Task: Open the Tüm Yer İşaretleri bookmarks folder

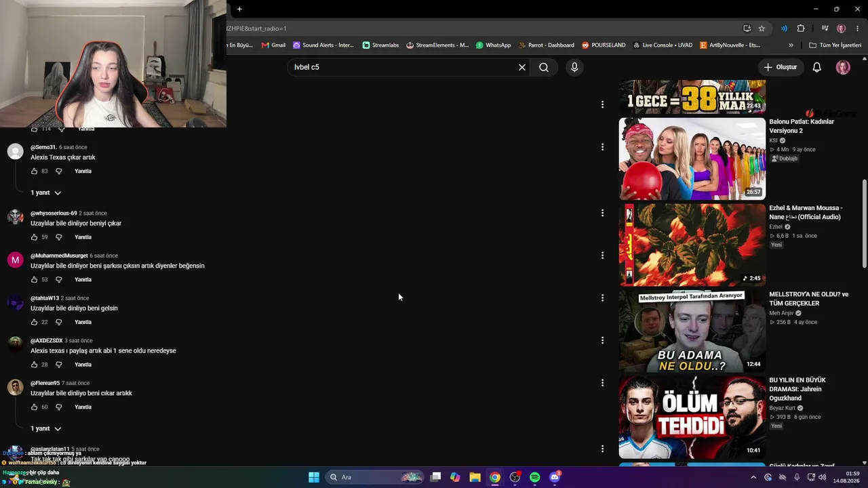Action: 835,45
